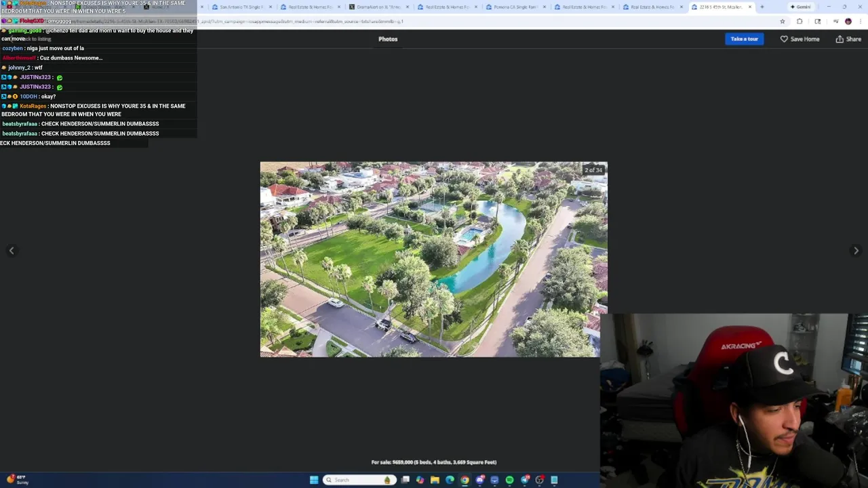Open the Photos tab
The height and width of the screenshot is (488, 868).
(388, 39)
